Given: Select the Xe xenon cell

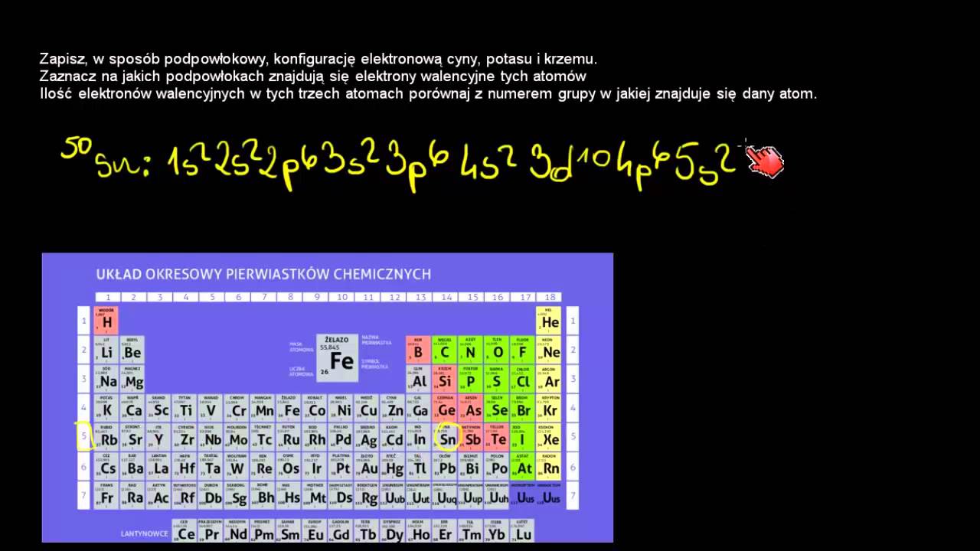Looking at the screenshot, I should coord(549,437).
